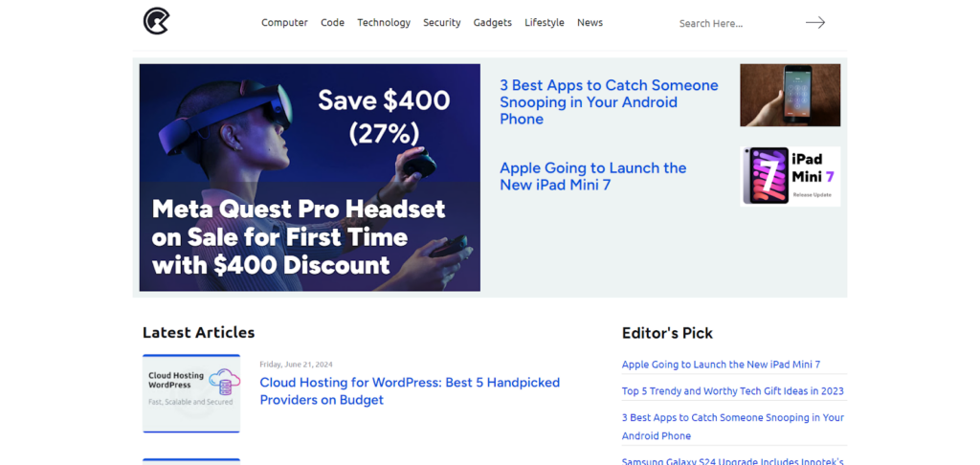Open the Cloud Hosting WordPress thumbnail

(x=191, y=393)
